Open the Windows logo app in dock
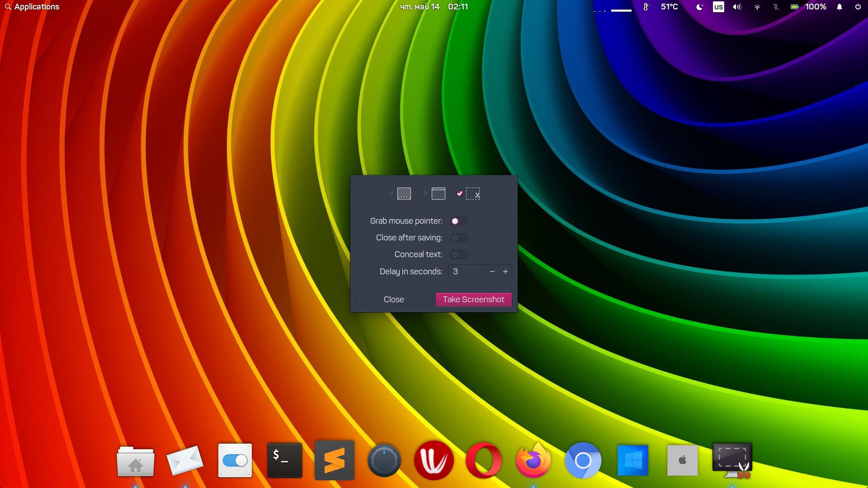This screenshot has height=488, width=868. pos(633,460)
